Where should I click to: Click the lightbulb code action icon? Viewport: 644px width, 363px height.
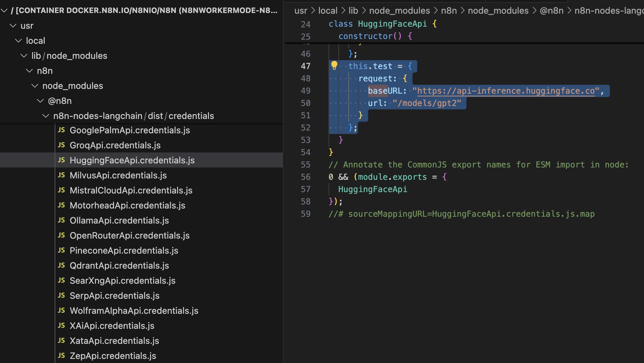[334, 65]
